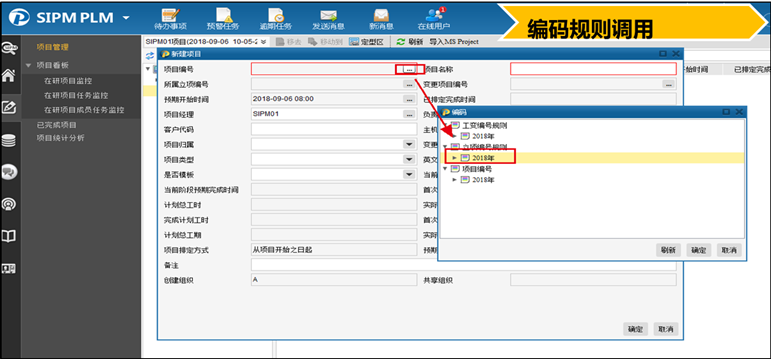Click 取消 in the 编码 dialog
The width and height of the screenshot is (772, 360).
(x=729, y=250)
